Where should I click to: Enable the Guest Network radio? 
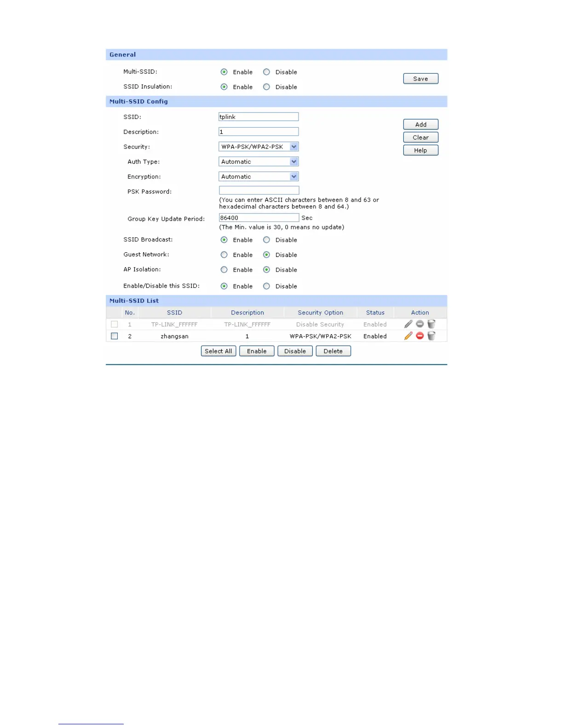[224, 255]
